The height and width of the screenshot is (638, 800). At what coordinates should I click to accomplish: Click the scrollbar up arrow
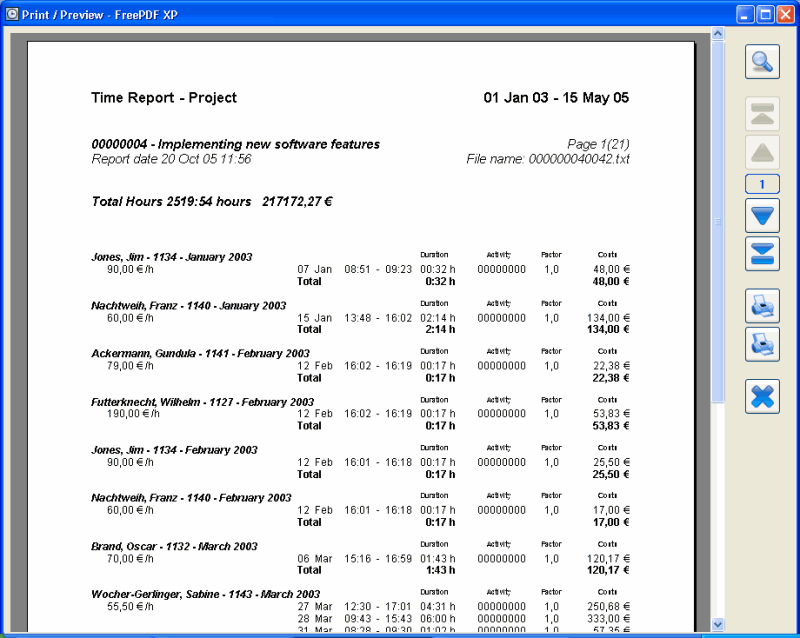717,34
